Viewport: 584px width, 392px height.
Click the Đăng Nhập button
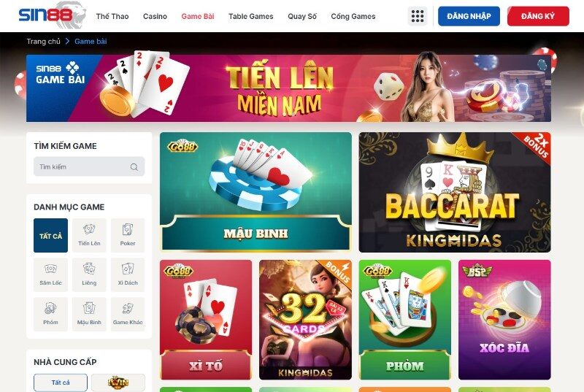click(x=469, y=16)
